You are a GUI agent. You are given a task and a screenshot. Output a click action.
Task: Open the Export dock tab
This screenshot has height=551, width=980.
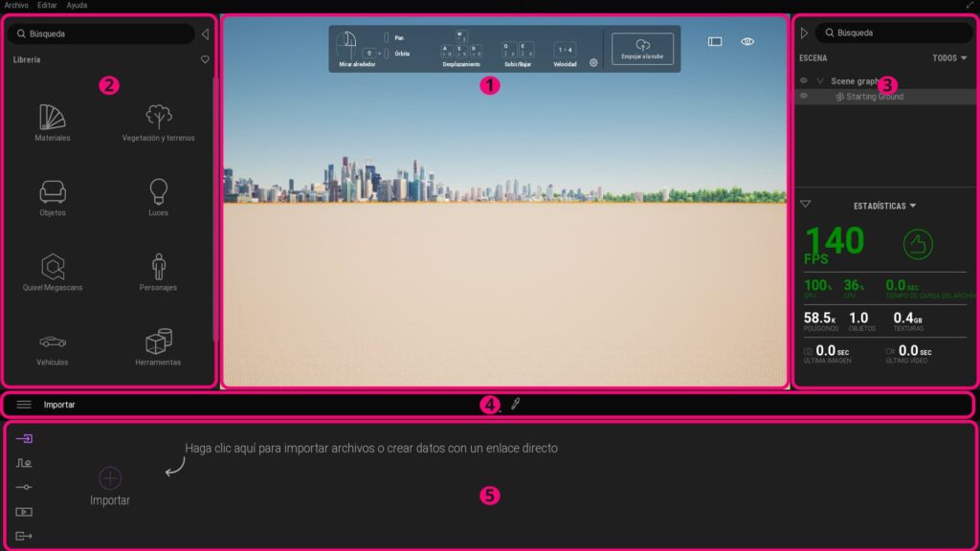(24, 537)
